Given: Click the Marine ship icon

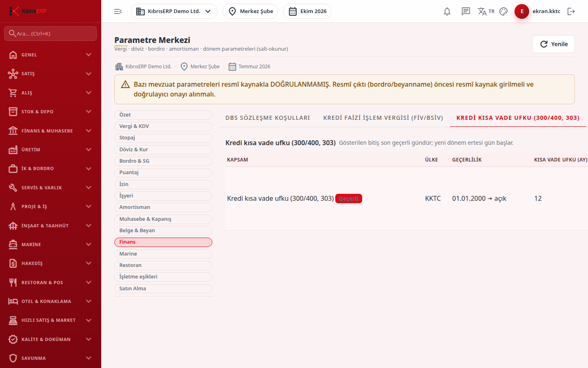Looking at the screenshot, I should (x=13, y=245).
